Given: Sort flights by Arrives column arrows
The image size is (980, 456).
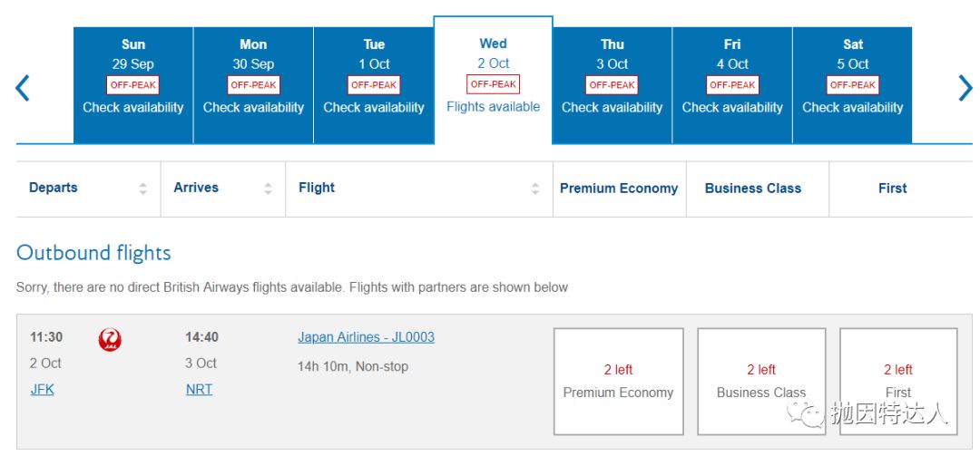Looking at the screenshot, I should point(268,189).
